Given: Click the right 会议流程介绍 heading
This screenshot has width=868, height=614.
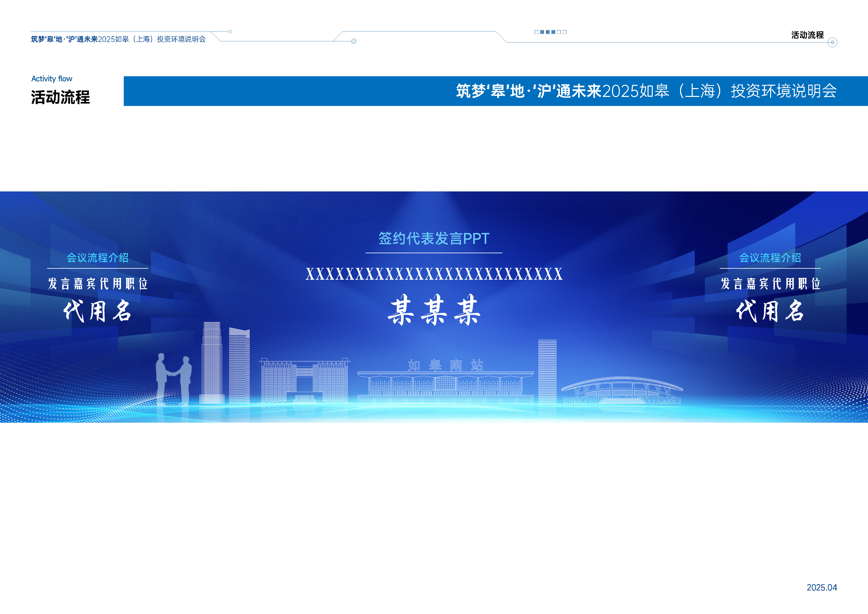Looking at the screenshot, I should (770, 257).
